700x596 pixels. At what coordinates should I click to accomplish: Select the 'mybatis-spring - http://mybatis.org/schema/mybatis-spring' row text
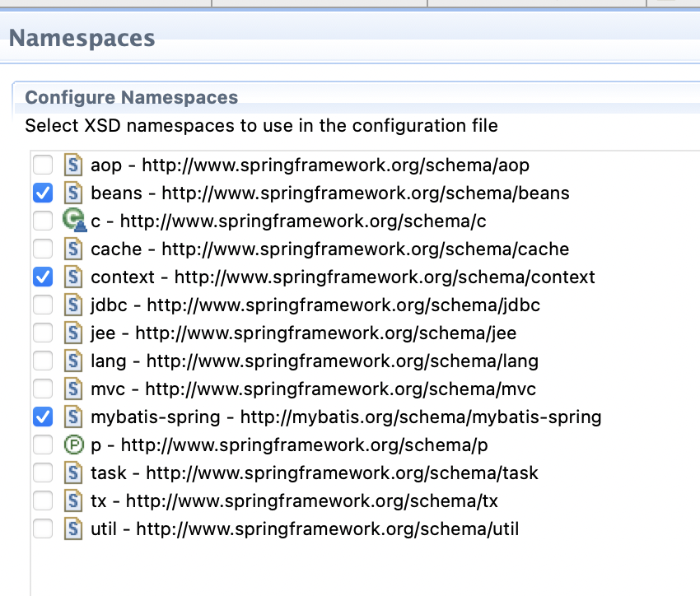coord(346,418)
